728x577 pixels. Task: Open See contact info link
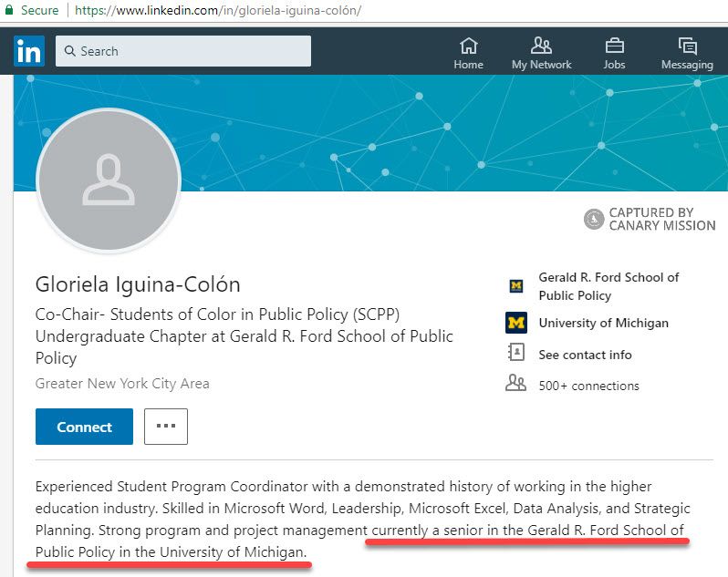pyautogui.click(x=585, y=355)
